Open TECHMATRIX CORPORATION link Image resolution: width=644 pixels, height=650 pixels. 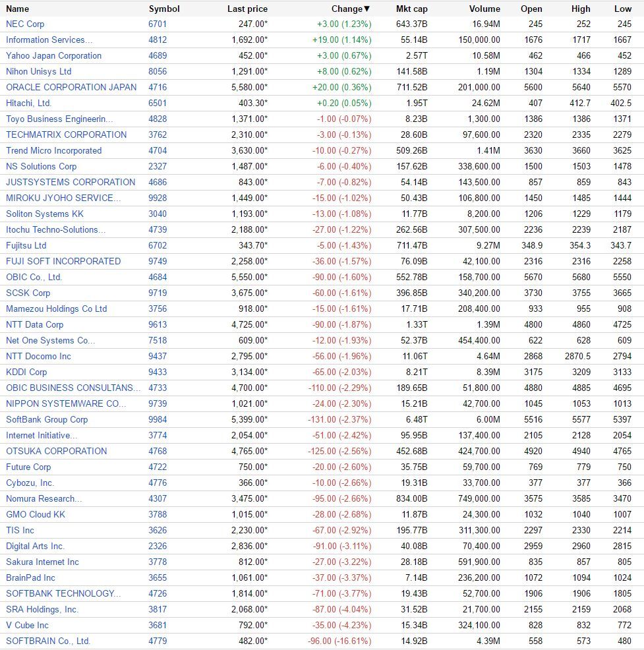[67, 134]
